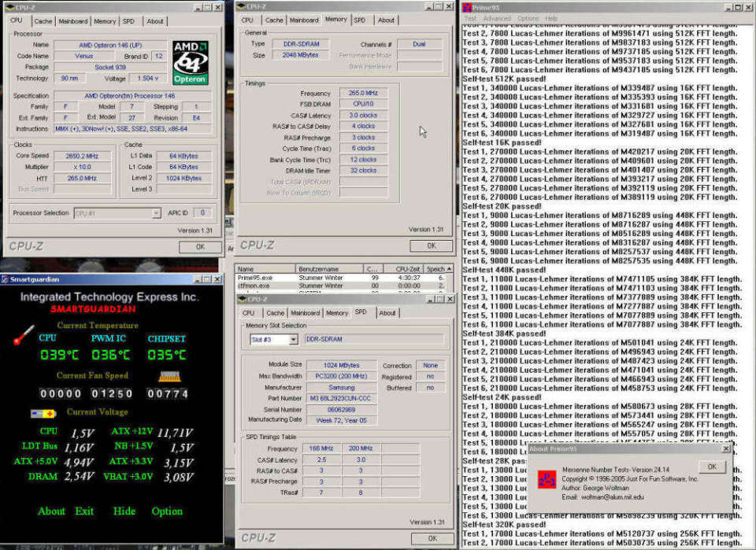756x550 pixels.
Task: Select CPU tab in Memory CPU-Z window
Action: click(x=247, y=20)
